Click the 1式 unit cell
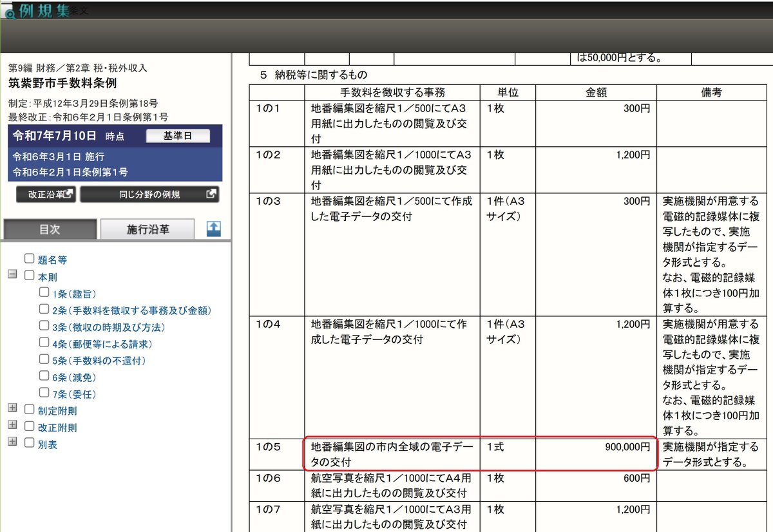The image size is (773, 532). click(507, 453)
